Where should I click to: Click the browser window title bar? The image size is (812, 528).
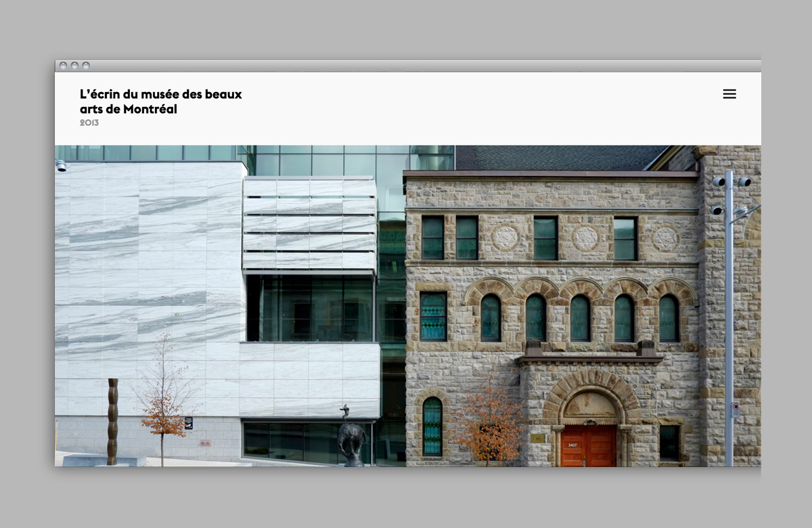point(406,66)
